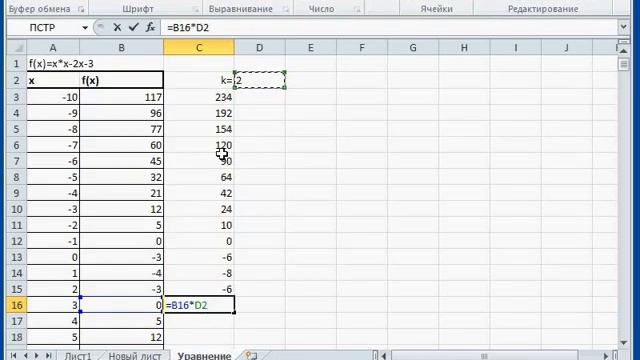Viewport: 640px width, 360px height.
Task: Go to last sheet navigation arrow
Action: click(x=49, y=356)
